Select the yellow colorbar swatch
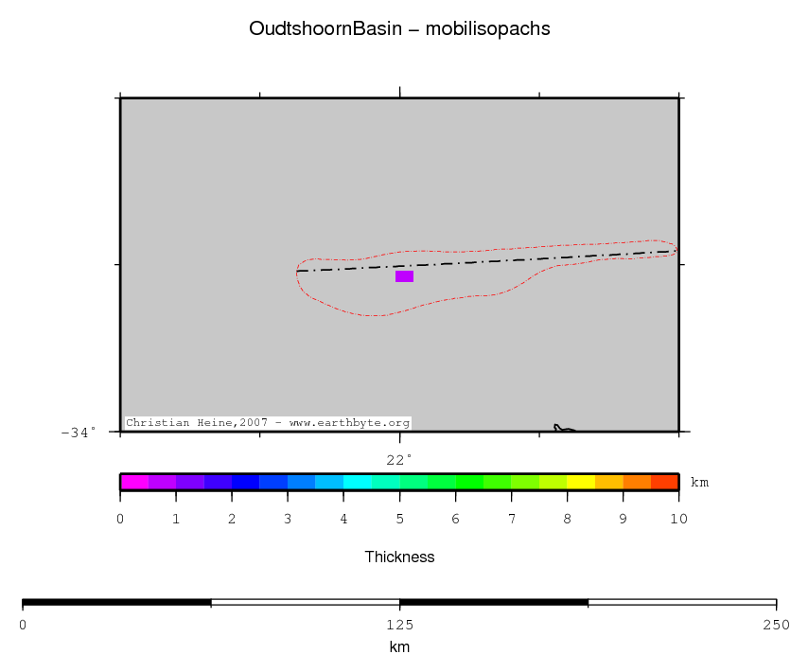The image size is (808, 672). coord(581,482)
